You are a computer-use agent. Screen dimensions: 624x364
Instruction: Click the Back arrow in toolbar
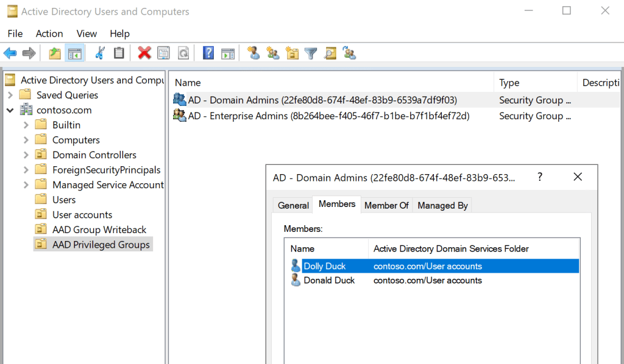point(10,54)
